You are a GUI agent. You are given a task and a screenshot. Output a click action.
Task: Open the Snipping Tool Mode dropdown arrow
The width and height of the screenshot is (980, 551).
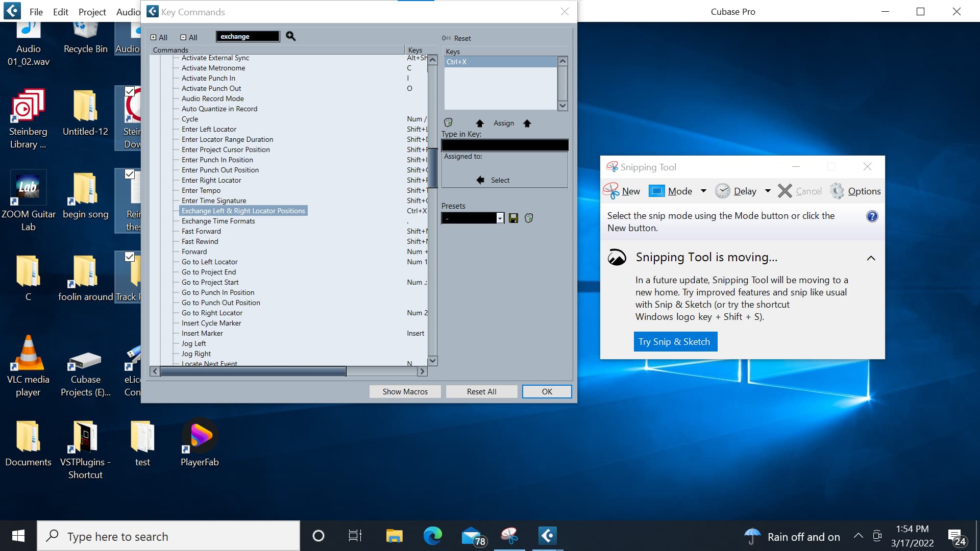[x=703, y=191]
